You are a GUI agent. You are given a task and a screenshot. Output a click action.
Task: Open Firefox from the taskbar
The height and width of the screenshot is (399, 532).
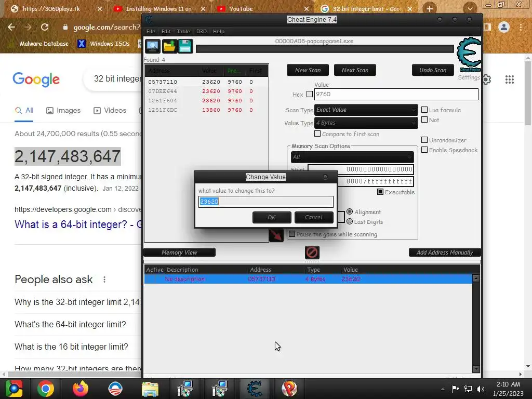pyautogui.click(x=81, y=389)
